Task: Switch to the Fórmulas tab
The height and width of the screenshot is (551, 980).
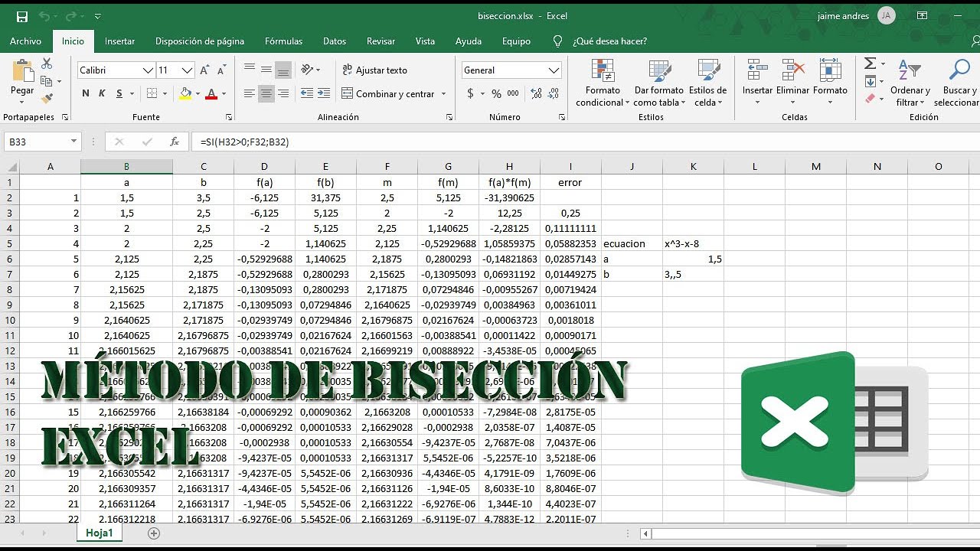Action: (284, 41)
